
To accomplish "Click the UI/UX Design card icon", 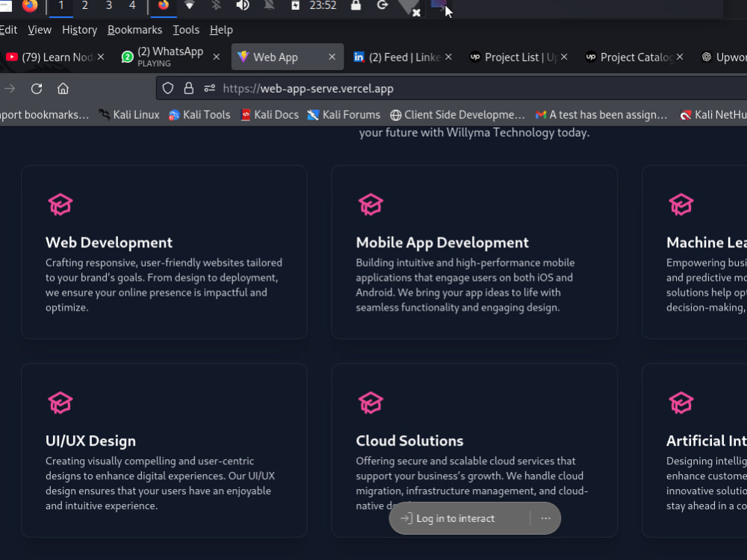I will click(60, 403).
